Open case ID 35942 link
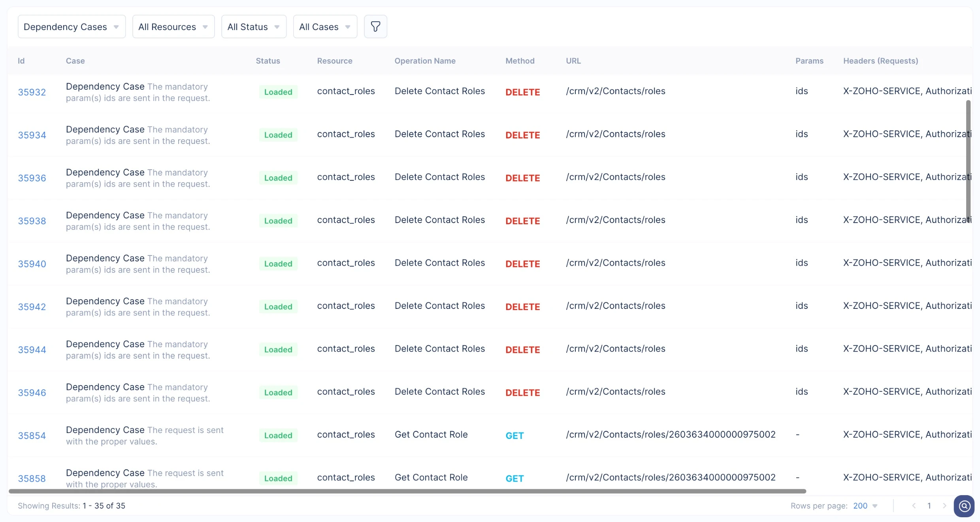Viewport: 980px width, 522px height. click(x=32, y=307)
